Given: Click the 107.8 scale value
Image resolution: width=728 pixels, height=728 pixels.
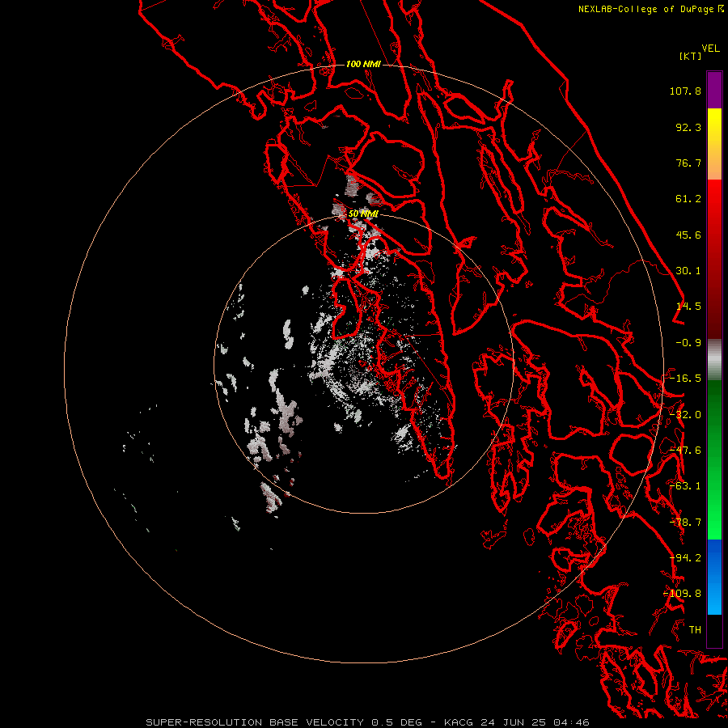Looking at the screenshot, I should [685, 91].
